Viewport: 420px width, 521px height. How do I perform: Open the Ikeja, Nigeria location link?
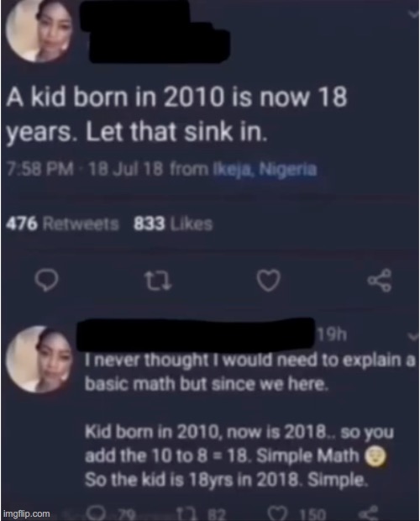tap(265, 169)
